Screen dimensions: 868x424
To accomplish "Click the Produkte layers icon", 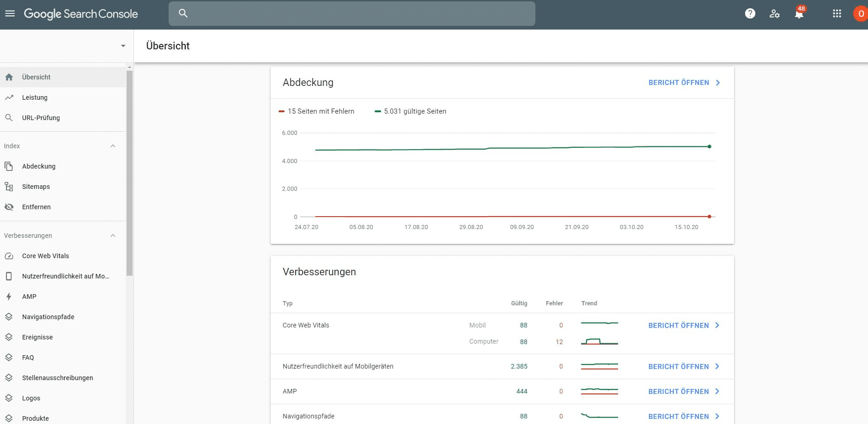I will pos(9,418).
